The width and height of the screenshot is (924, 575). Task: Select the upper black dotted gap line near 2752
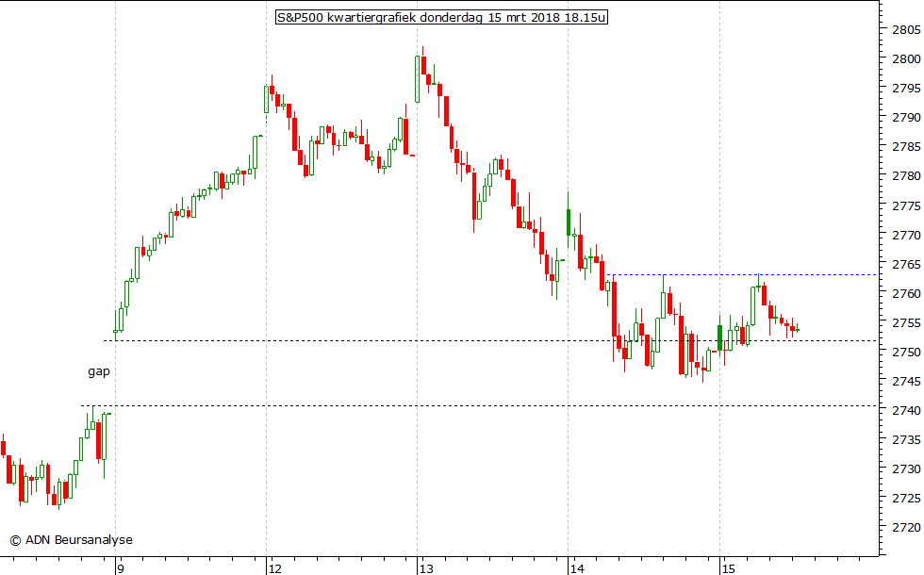[490, 340]
